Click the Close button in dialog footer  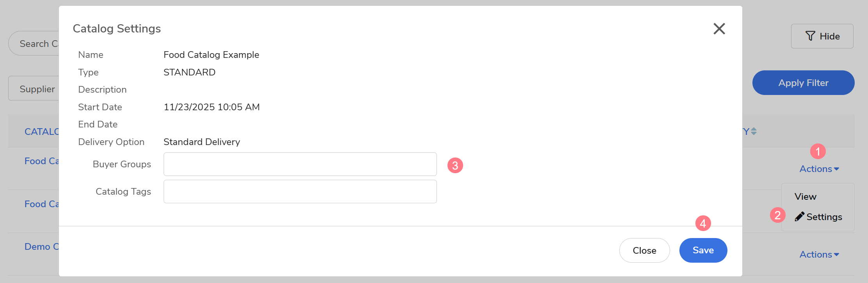[644, 250]
